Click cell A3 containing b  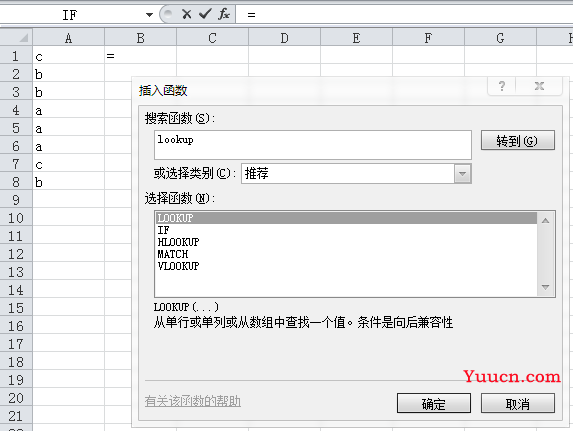tap(68, 92)
